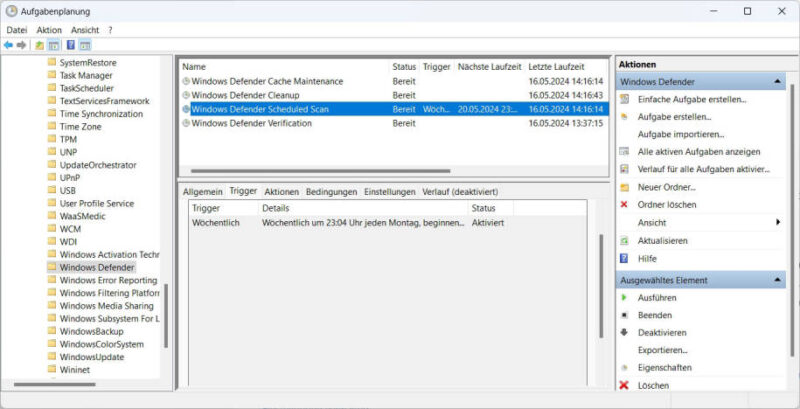
Task: Click Einfache Aufgabe erstellen... action
Action: coord(691,99)
